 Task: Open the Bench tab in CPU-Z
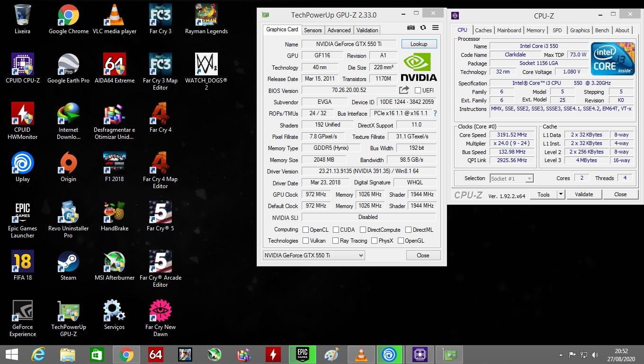602,30
